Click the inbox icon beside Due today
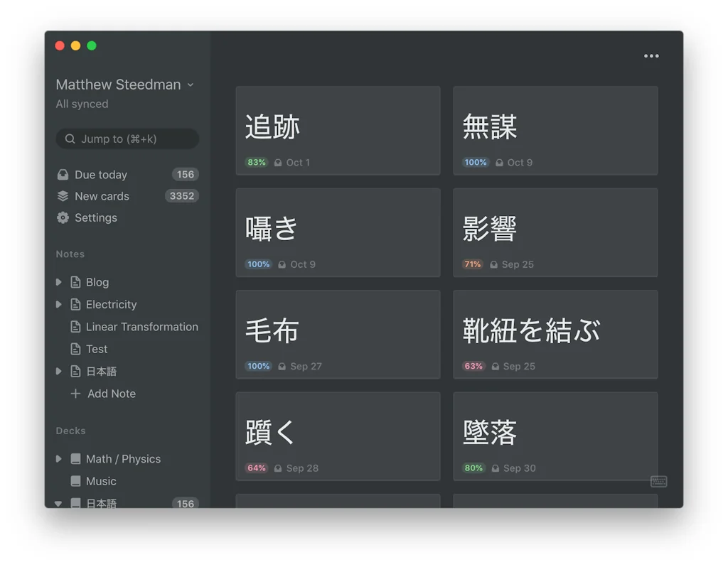 [x=63, y=174]
